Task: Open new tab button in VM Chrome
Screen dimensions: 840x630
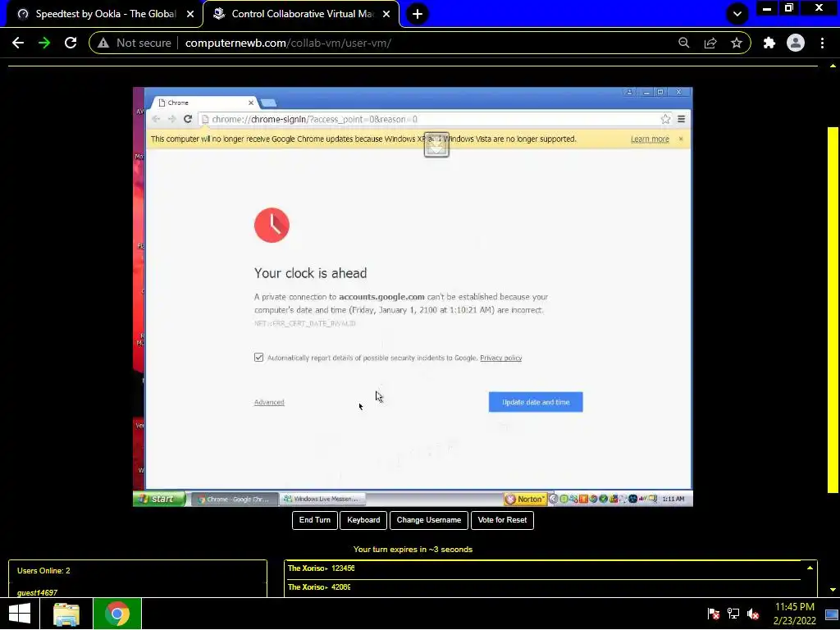Action: [x=268, y=103]
